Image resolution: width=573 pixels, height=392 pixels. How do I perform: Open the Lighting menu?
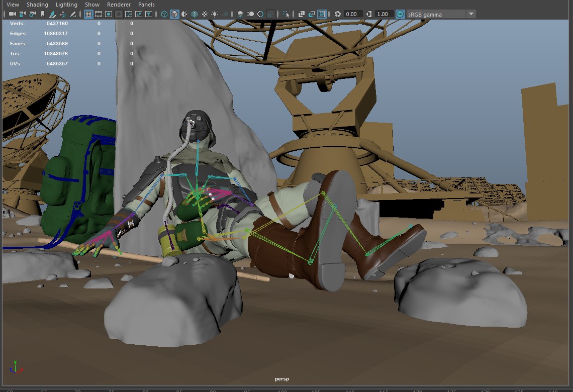(66, 5)
